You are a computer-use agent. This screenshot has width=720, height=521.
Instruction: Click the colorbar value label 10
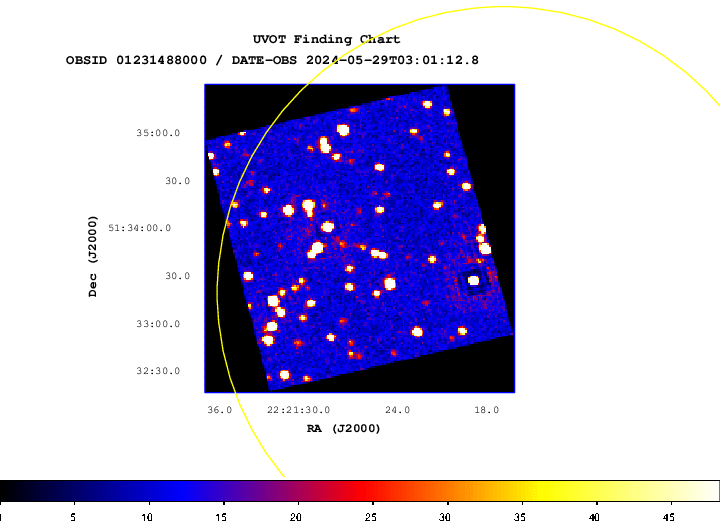coord(147,517)
